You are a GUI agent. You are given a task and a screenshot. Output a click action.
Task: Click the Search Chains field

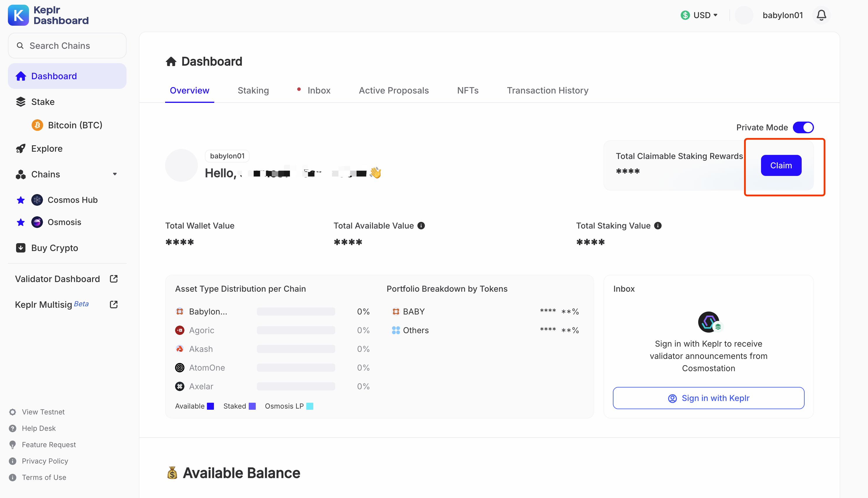(67, 46)
